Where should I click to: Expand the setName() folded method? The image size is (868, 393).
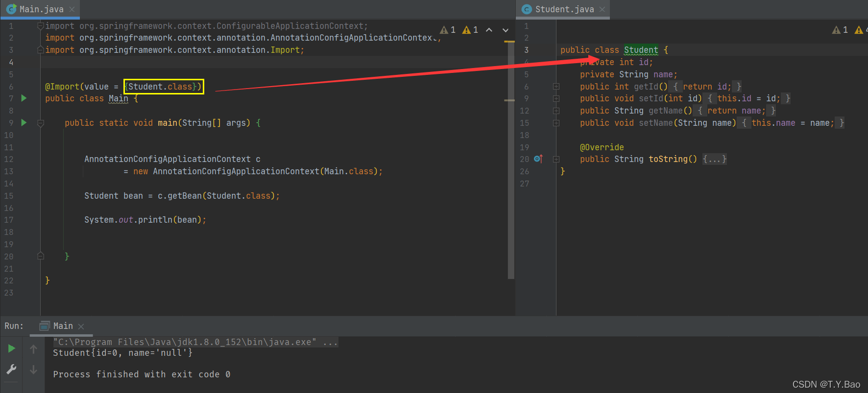pos(556,123)
